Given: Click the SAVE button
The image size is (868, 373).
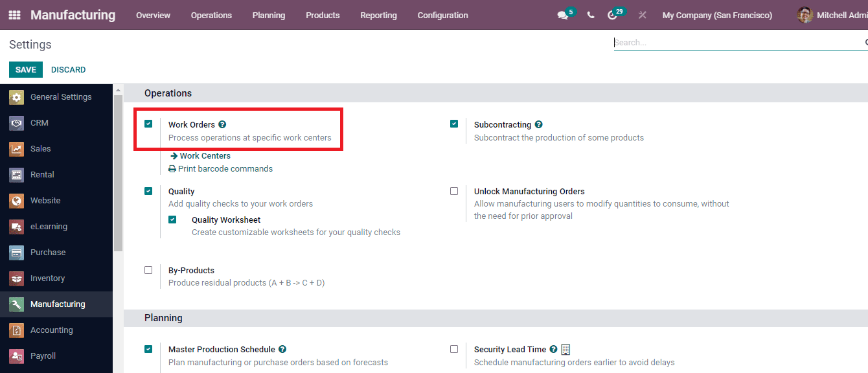Looking at the screenshot, I should click(25, 69).
